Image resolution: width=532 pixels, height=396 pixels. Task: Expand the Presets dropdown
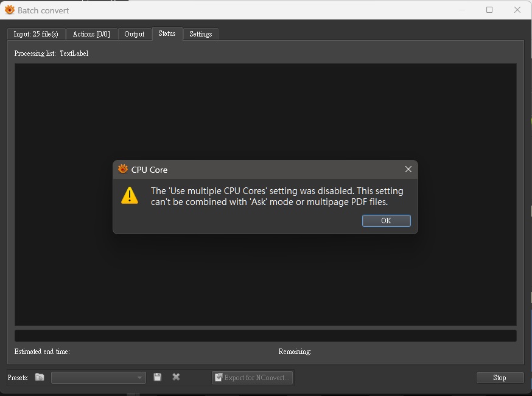[99, 377]
